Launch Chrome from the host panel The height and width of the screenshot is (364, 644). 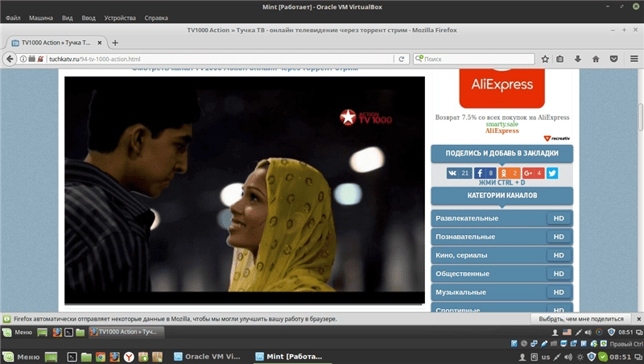(x=101, y=357)
